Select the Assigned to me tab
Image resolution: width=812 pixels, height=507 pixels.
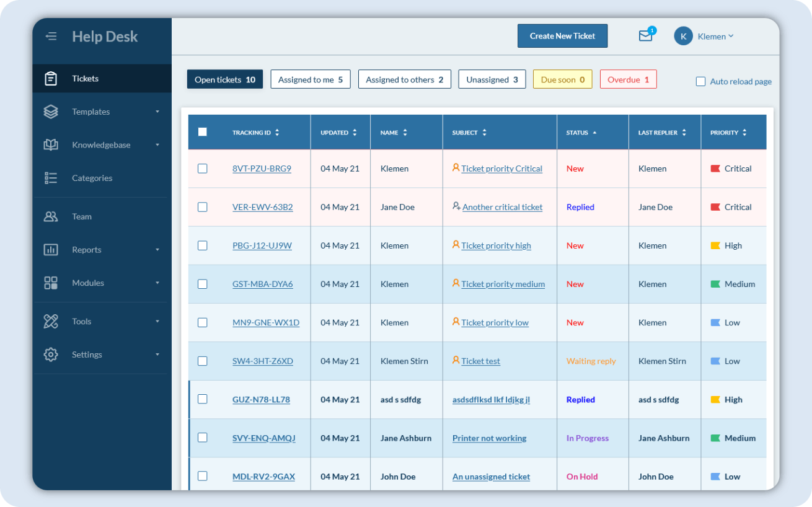tap(311, 79)
